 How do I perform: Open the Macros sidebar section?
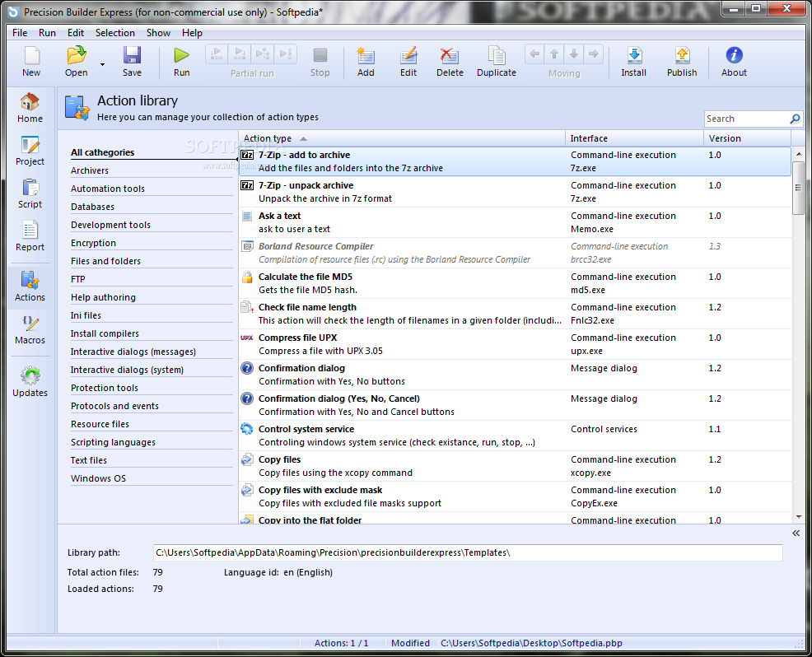[30, 330]
